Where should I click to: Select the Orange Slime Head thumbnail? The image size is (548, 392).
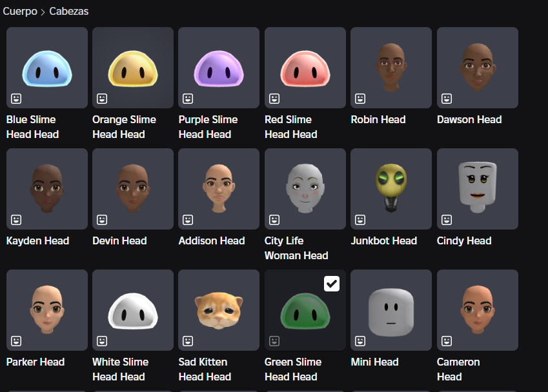click(x=133, y=68)
